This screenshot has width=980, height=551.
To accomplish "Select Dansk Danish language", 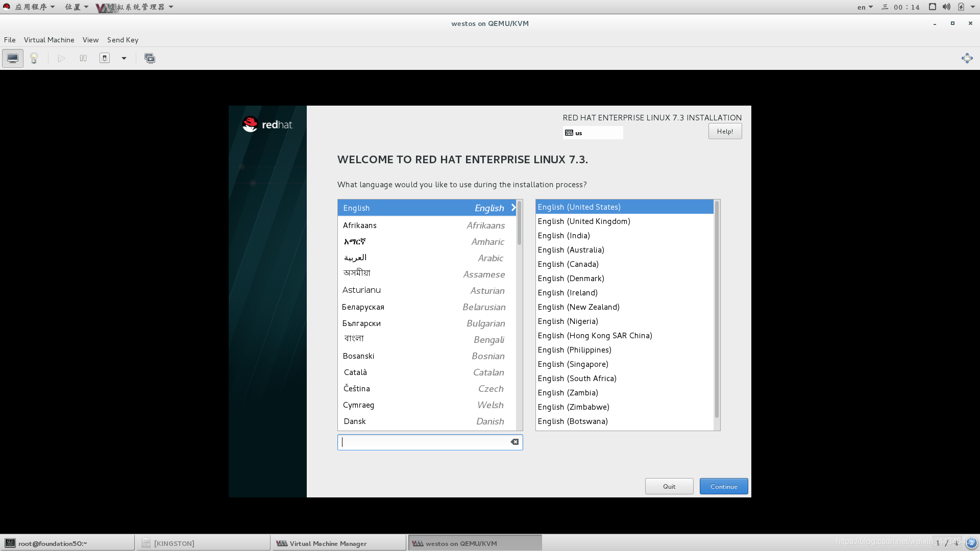I will (427, 421).
